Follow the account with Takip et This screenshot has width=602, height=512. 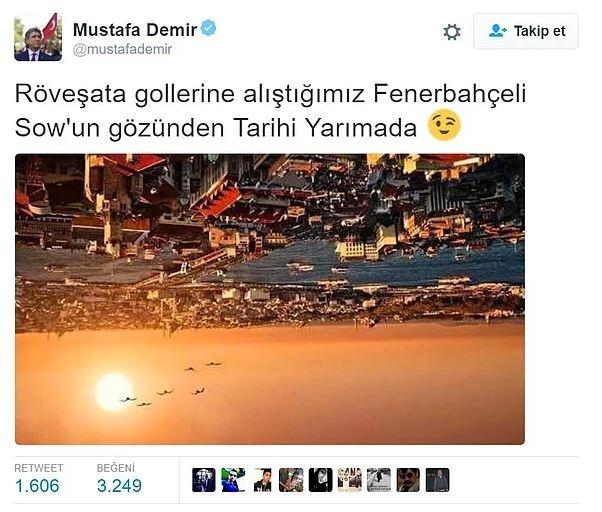(526, 31)
